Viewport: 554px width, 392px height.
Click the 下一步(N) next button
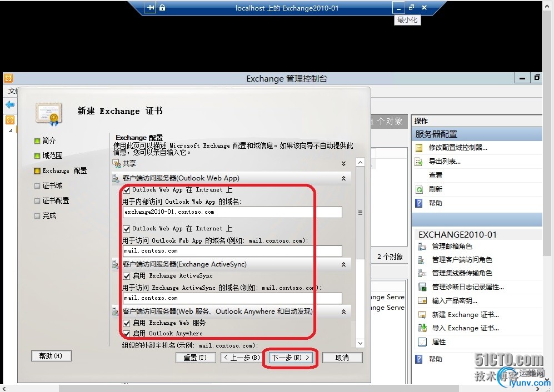(x=291, y=358)
